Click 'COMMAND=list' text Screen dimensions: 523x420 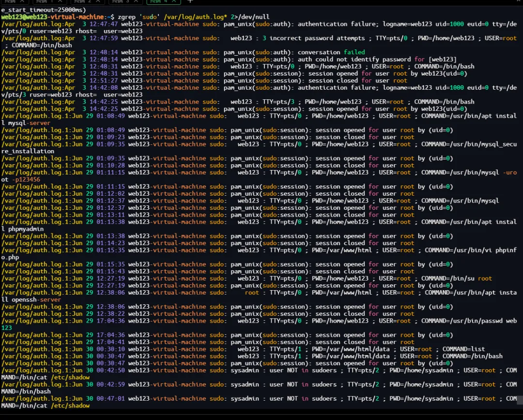pyautogui.click(x=463, y=349)
